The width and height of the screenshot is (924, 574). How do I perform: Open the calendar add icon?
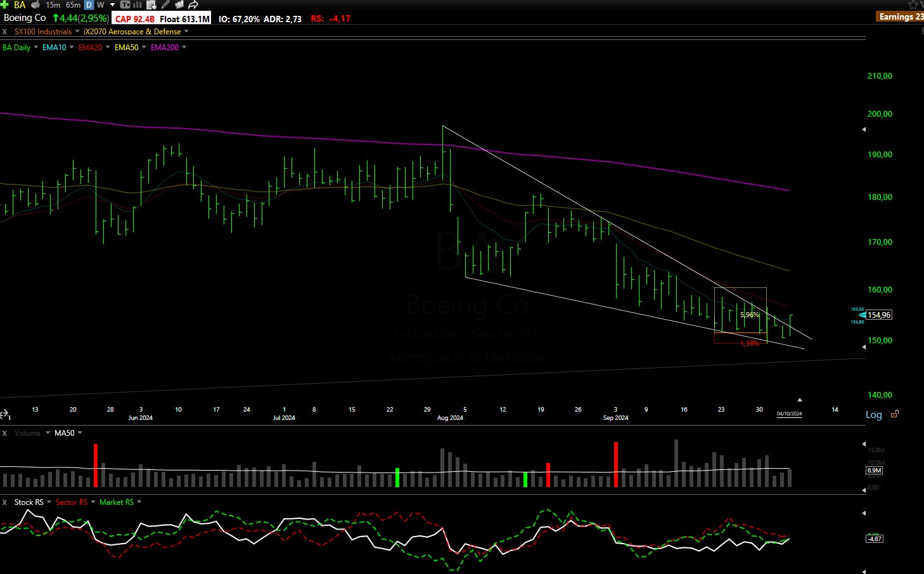point(151,5)
